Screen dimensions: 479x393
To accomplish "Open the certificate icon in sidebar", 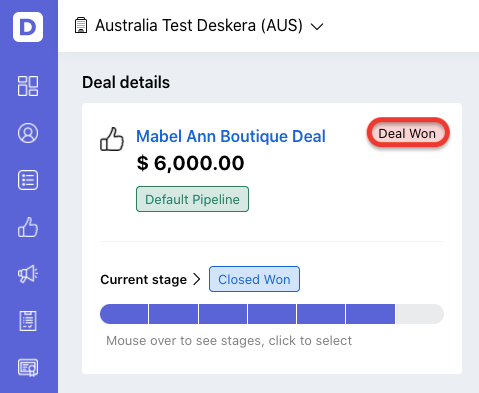I will (28, 368).
